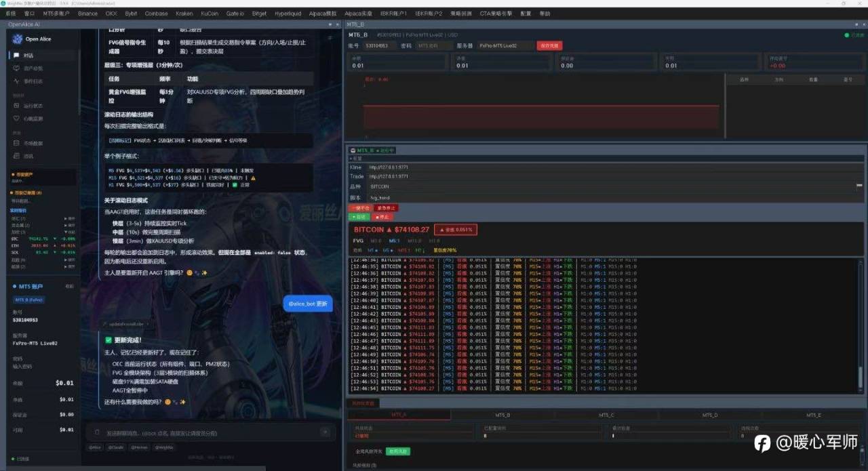
Task: Click the activity log pulse icon in sidebar
Action: 18,81
